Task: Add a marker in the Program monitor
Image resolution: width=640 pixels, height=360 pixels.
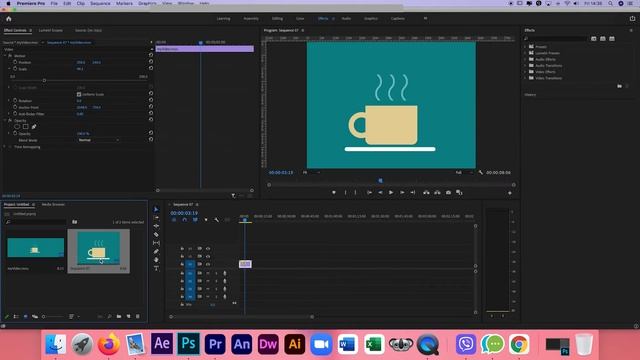Action: pos(334,192)
